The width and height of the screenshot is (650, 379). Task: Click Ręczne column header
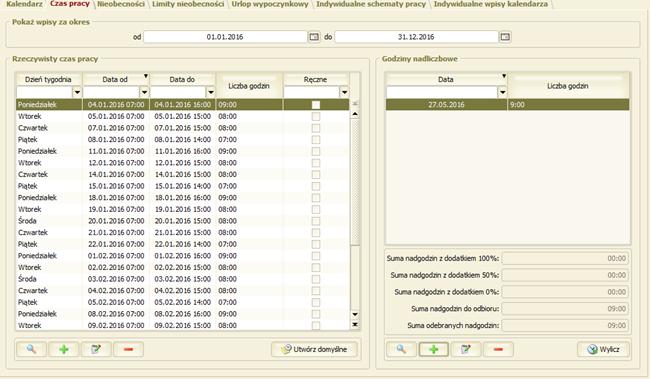click(x=315, y=79)
